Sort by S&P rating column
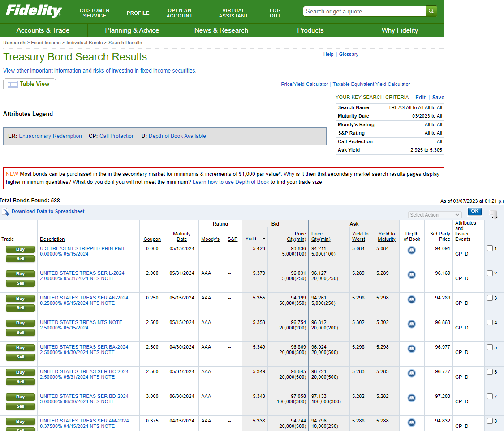Image resolution: width=504 pixels, height=431 pixels. pyautogui.click(x=233, y=239)
